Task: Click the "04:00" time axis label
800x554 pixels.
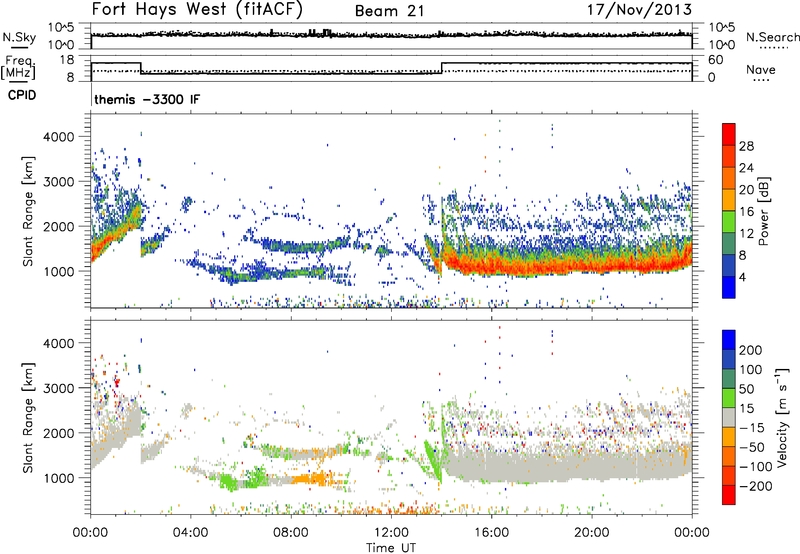Action: pyautogui.click(x=191, y=533)
